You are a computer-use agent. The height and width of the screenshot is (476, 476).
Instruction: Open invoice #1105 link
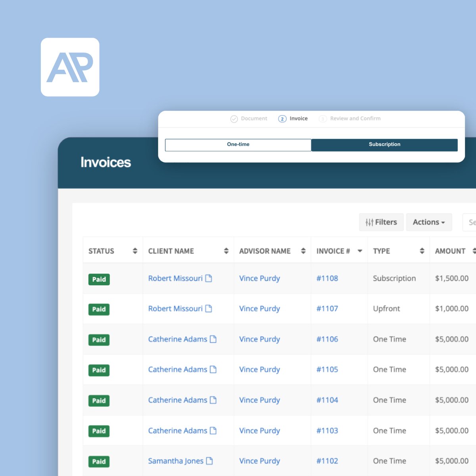[327, 369]
